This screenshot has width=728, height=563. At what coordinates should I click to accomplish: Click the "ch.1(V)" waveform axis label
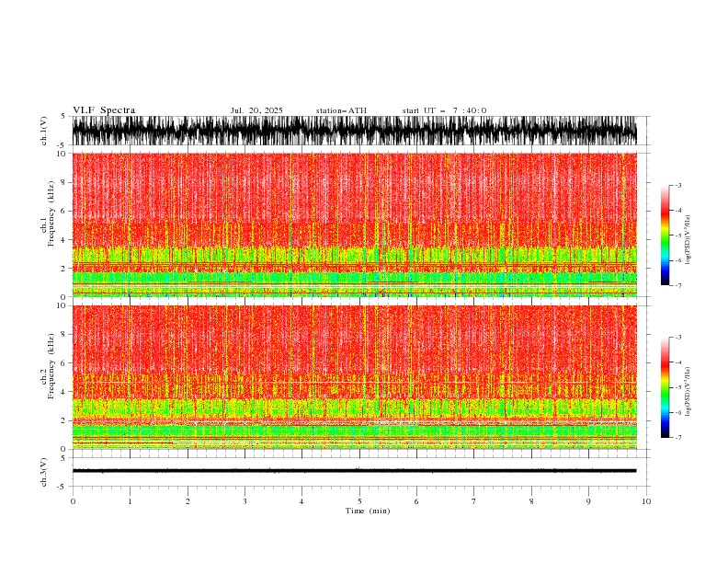coord(44,131)
